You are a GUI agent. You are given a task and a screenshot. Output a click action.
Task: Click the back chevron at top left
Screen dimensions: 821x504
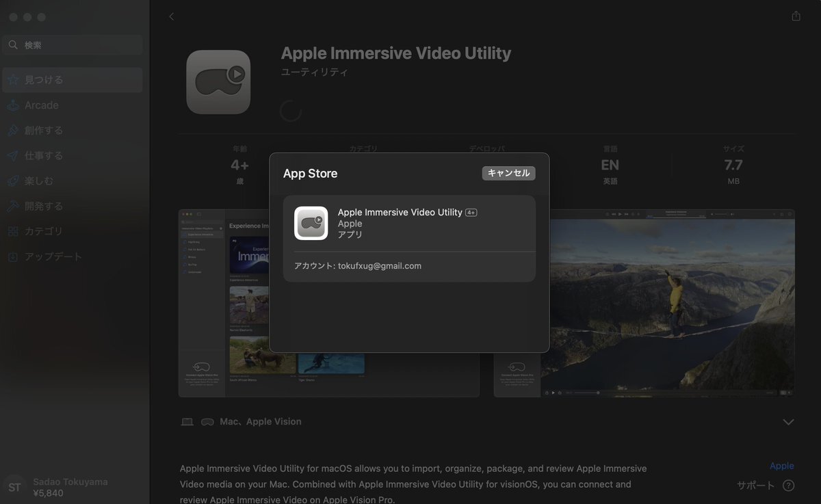click(x=171, y=16)
